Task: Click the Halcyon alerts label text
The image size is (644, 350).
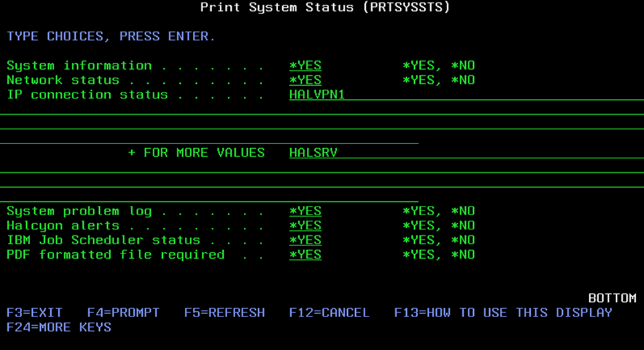Action: 63,226
